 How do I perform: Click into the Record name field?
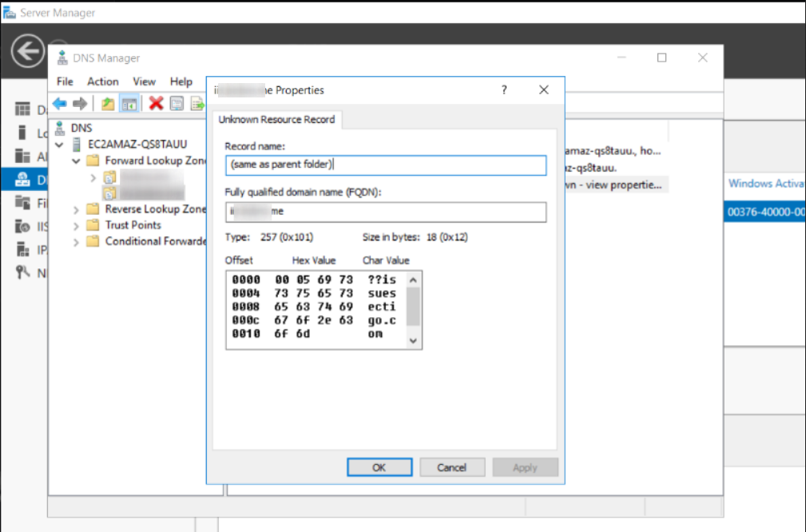pos(386,165)
